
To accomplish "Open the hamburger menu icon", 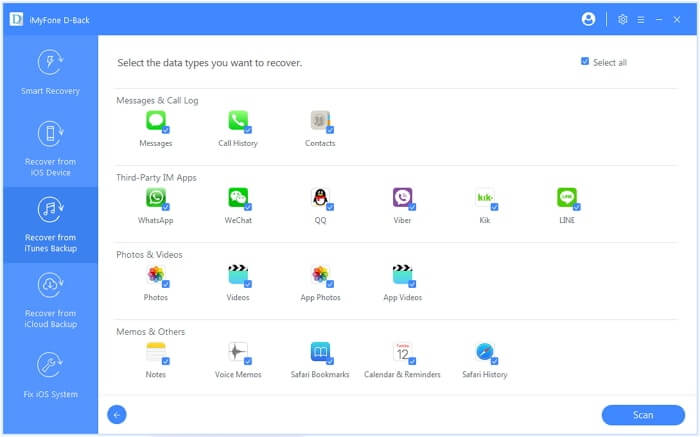I will [x=641, y=20].
